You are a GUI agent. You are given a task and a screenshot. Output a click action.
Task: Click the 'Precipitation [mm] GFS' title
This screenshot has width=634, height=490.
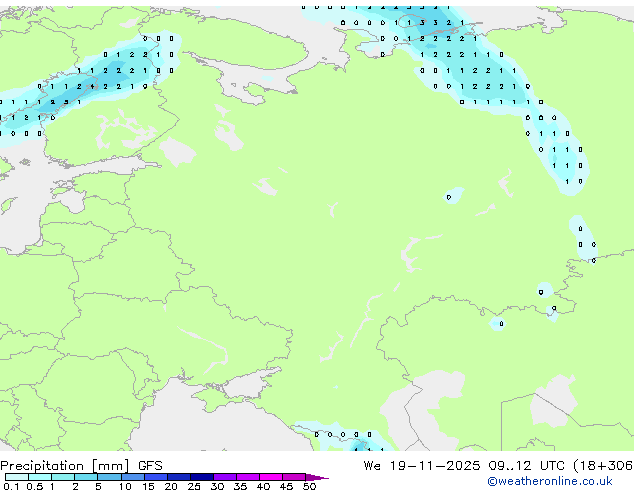81,466
